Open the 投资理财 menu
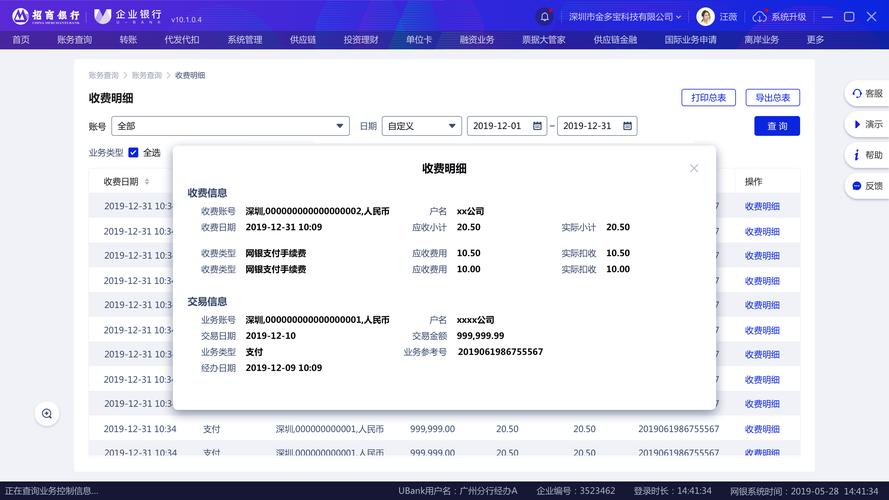Viewport: 889px width, 500px height. pyautogui.click(x=361, y=40)
